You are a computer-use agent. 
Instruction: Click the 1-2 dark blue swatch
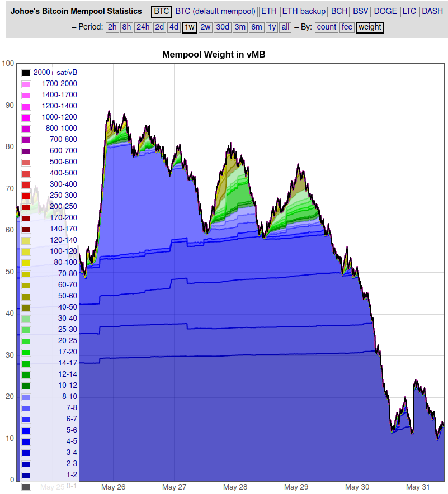26,476
